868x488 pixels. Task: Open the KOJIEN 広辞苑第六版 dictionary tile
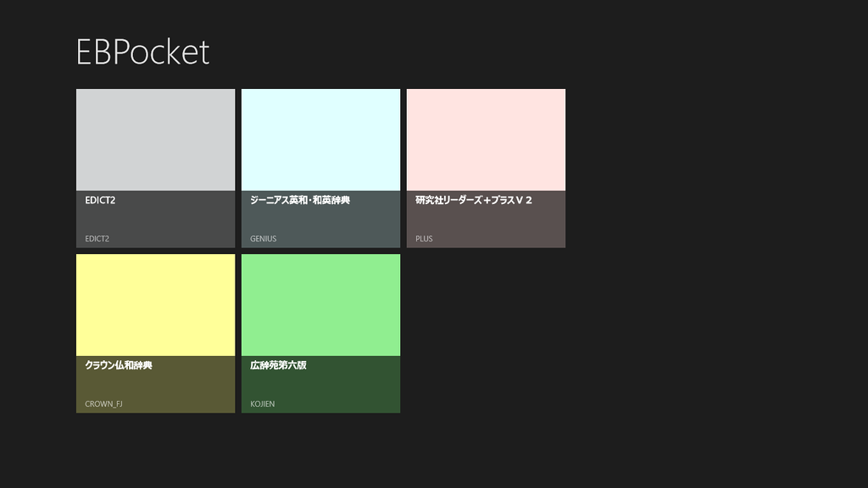(x=320, y=330)
